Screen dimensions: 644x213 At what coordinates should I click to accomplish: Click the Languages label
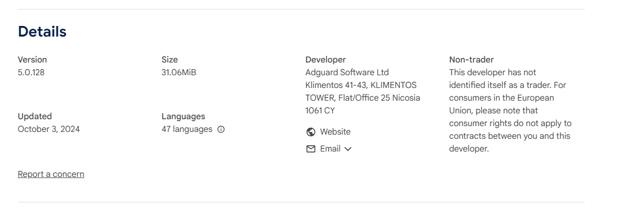click(183, 117)
